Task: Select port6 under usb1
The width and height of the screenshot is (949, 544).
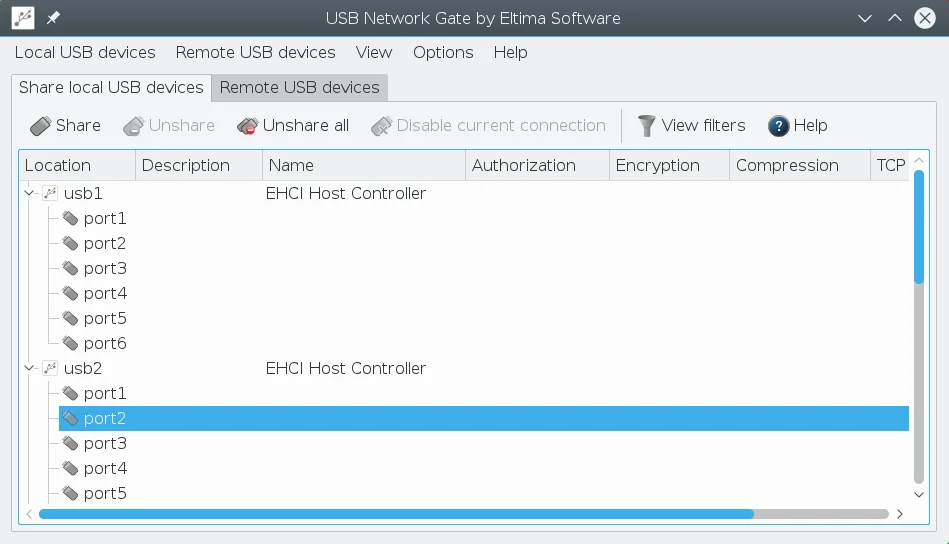Action: 105,343
